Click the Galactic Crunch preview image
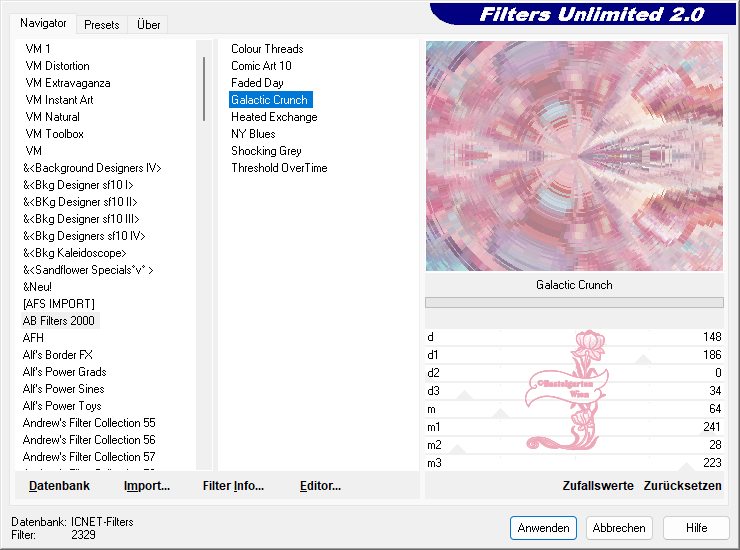The width and height of the screenshot is (740, 550). pos(574,156)
